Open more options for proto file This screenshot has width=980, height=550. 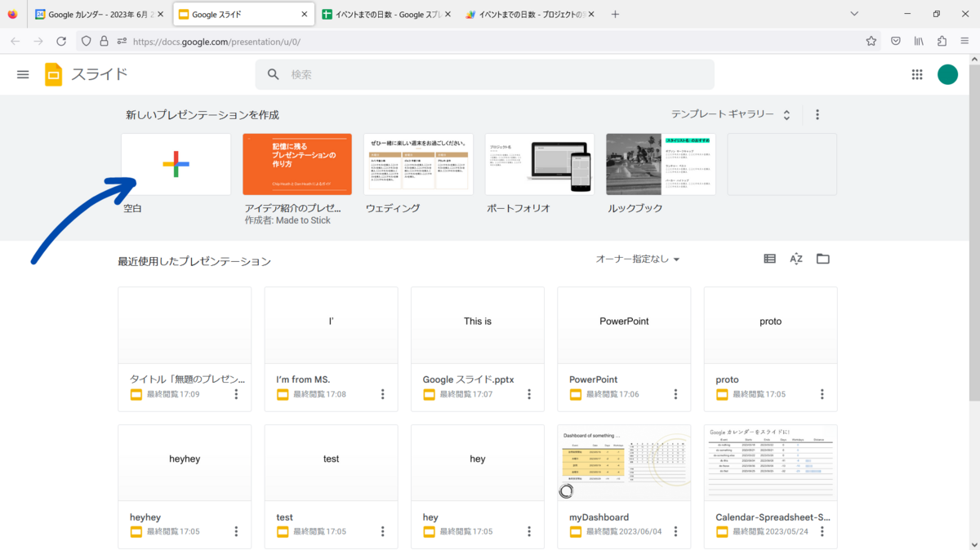822,394
